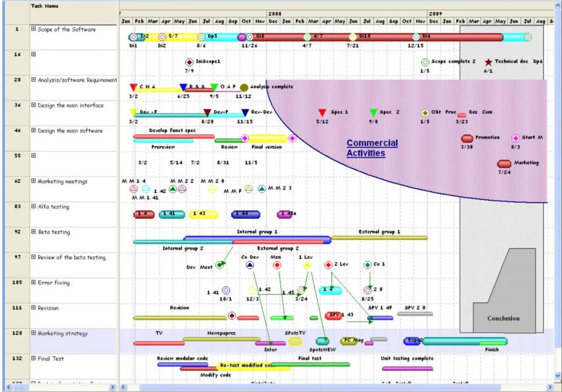Select the blue R S S triangle marker
This screenshot has height=392, width=562.
[x=183, y=87]
